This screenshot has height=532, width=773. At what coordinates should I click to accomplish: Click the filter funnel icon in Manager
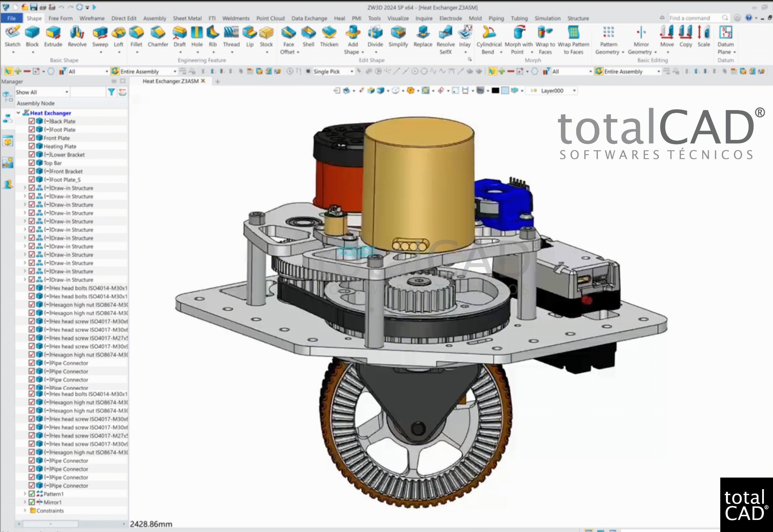pos(111,92)
